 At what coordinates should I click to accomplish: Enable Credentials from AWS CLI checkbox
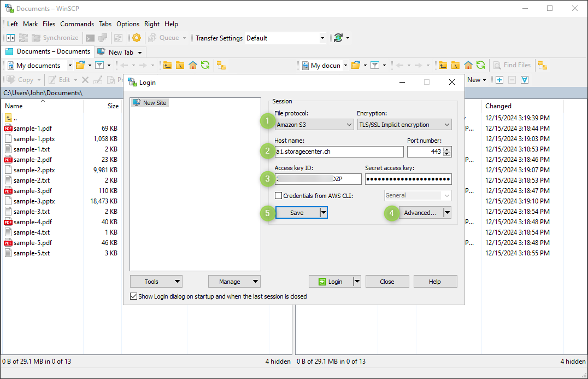(x=278, y=195)
